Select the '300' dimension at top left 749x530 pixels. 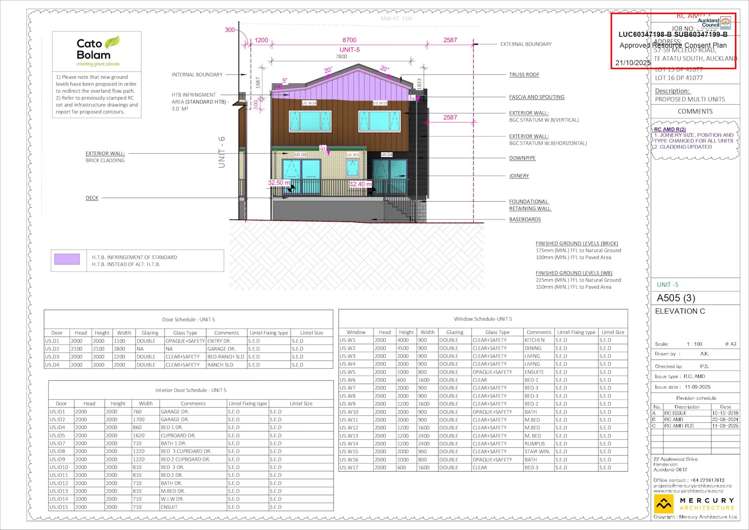pyautogui.click(x=230, y=30)
